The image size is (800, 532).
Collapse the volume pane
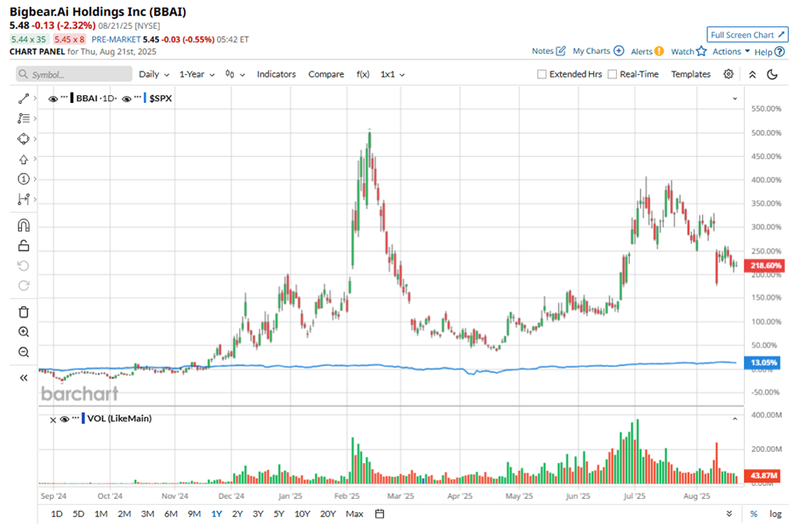click(x=734, y=419)
